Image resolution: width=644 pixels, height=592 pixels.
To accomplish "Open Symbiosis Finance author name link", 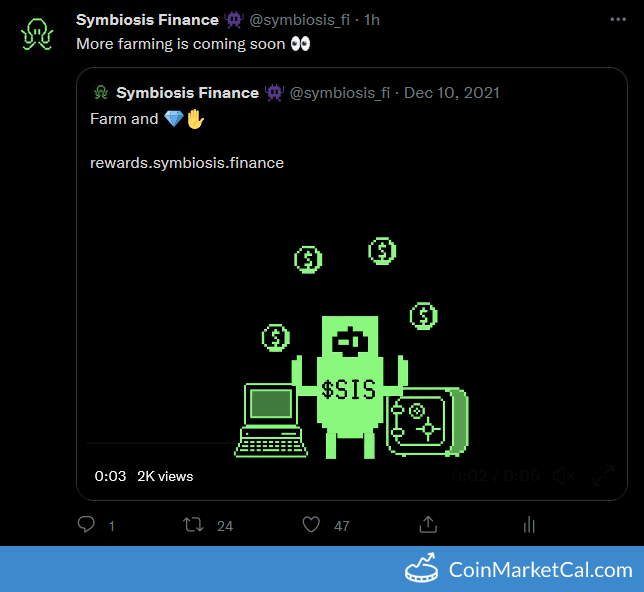I will pyautogui.click(x=147, y=20).
